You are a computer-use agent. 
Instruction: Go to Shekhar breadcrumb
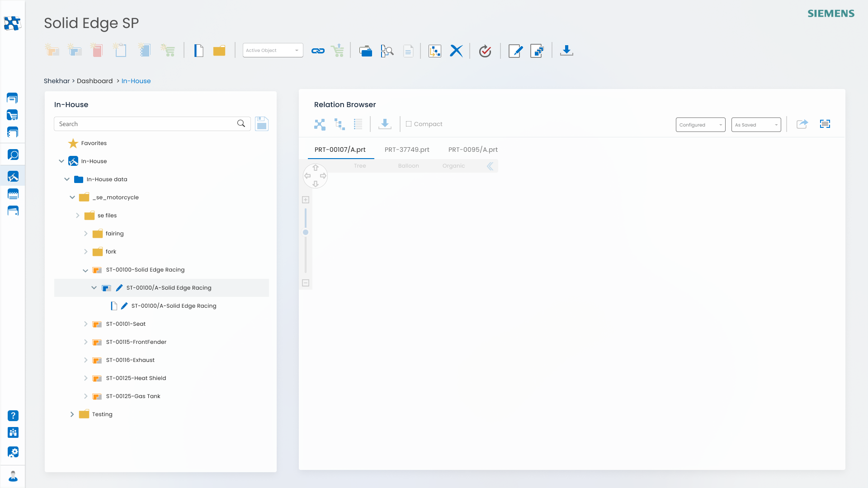57,81
